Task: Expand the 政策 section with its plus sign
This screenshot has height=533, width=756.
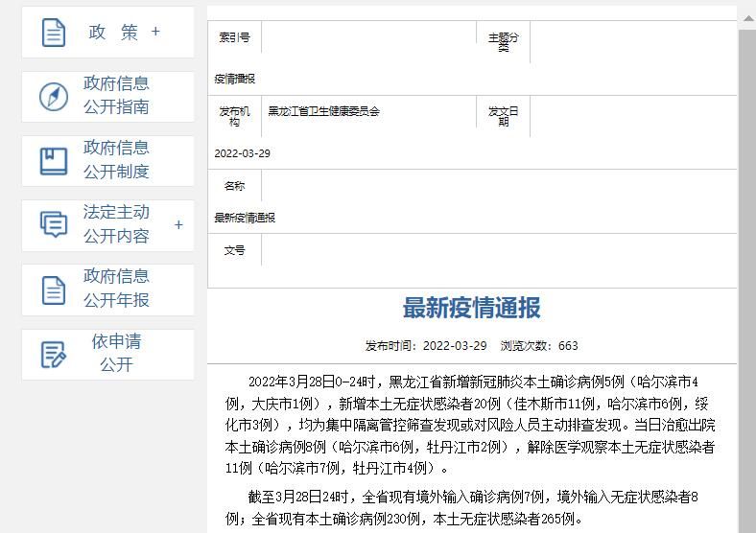Action: tap(155, 32)
